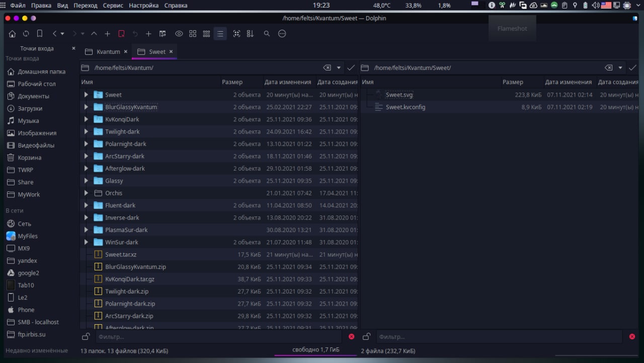The width and height of the screenshot is (644, 363).
Task: Toggle the right filter bar lock
Action: pos(367,337)
